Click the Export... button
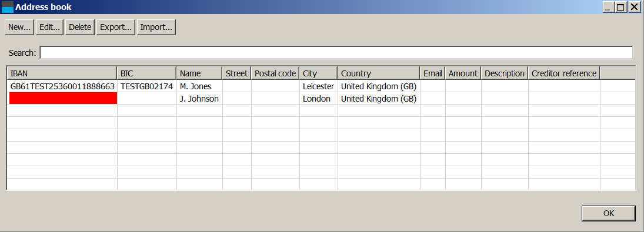 coord(116,28)
